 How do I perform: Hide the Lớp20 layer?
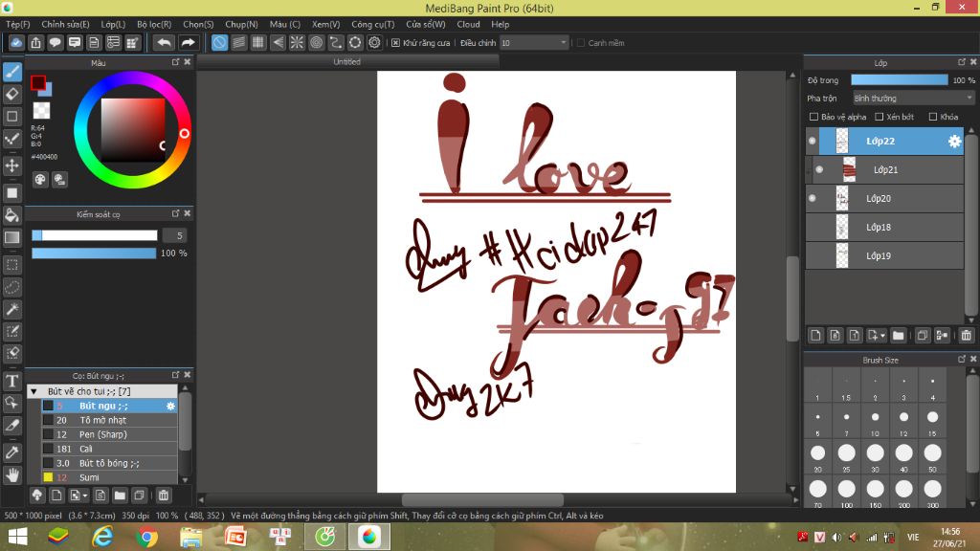tap(812, 199)
